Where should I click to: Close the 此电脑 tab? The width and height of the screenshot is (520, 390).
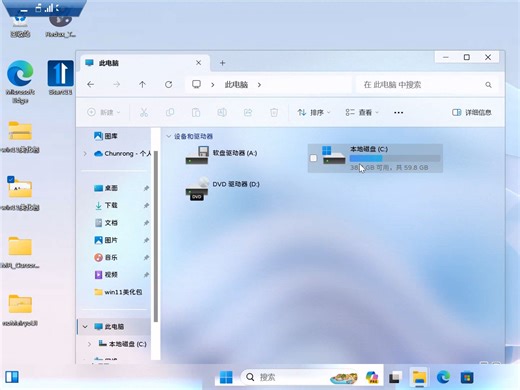click(x=198, y=63)
